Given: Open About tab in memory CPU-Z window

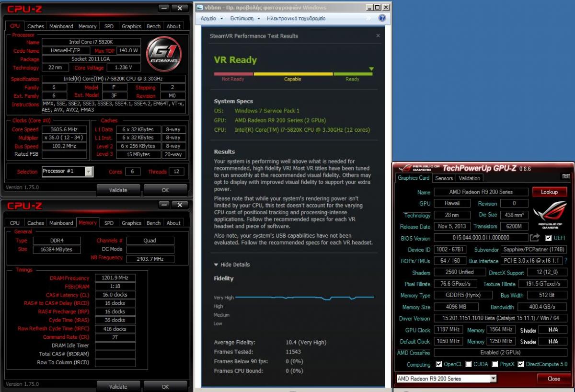Looking at the screenshot, I should (173, 223).
